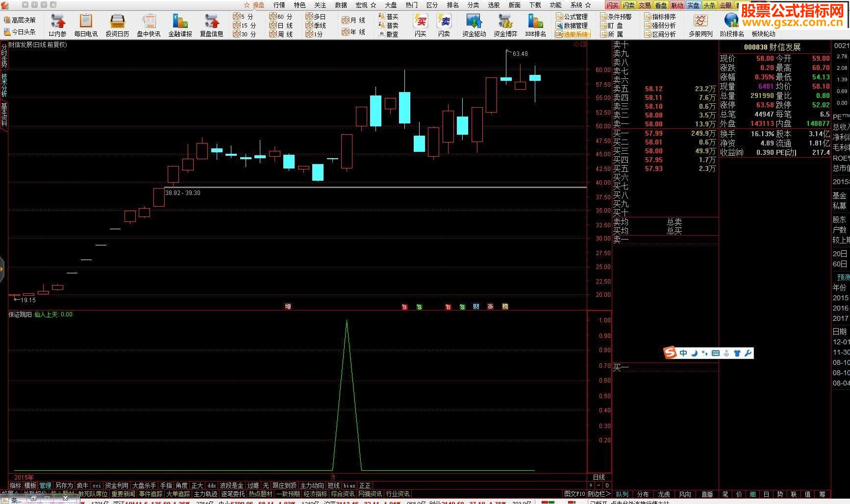Expand the left edge collapsed side panel

[x=2, y=268]
